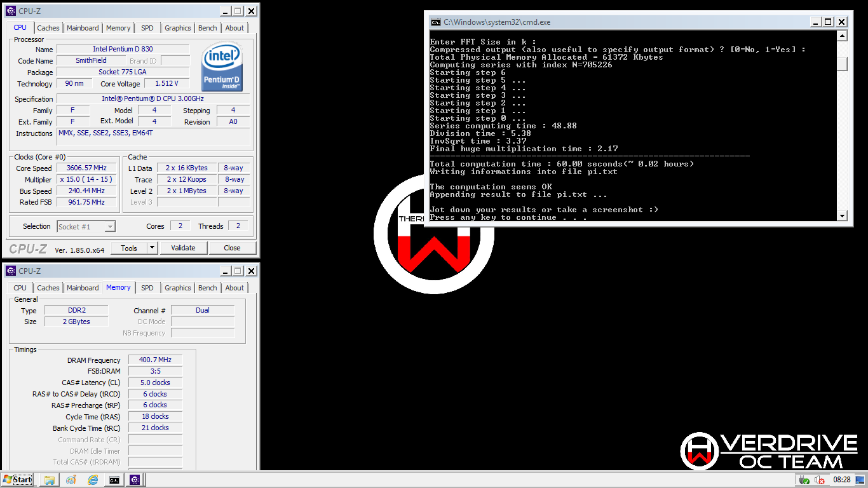
Task: Click the Package value Socket 775 LGA
Action: coord(123,72)
